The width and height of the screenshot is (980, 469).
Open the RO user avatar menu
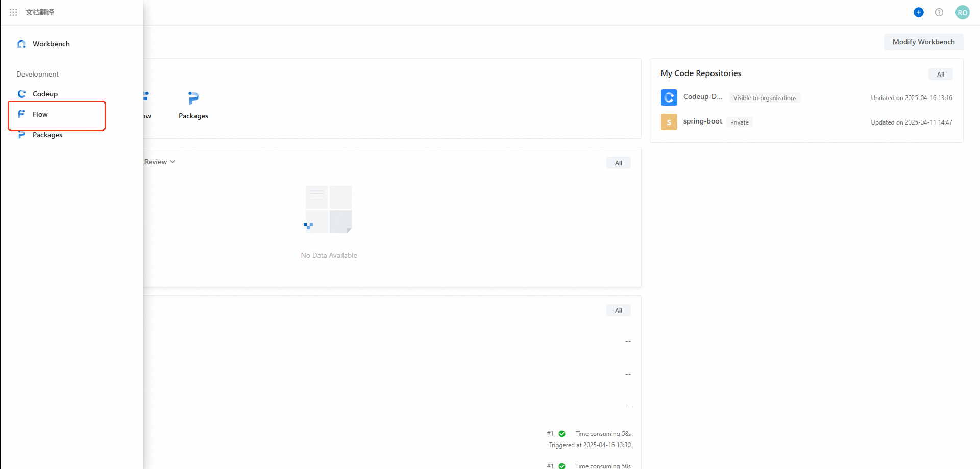(x=963, y=12)
